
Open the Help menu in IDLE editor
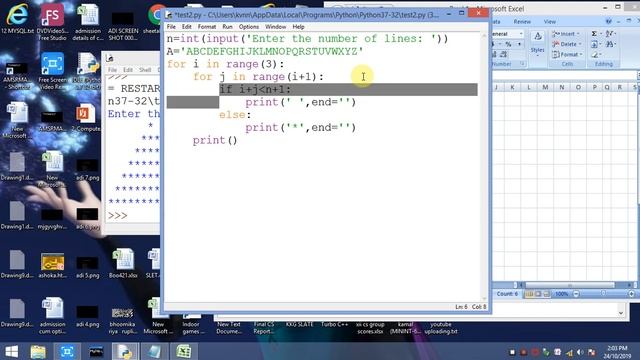point(298,27)
